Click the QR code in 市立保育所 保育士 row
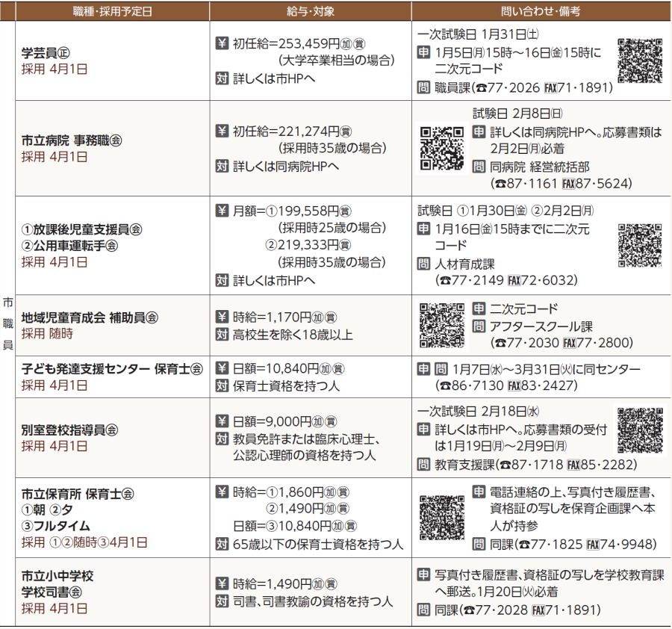The width and height of the screenshot is (672, 629). (442, 517)
